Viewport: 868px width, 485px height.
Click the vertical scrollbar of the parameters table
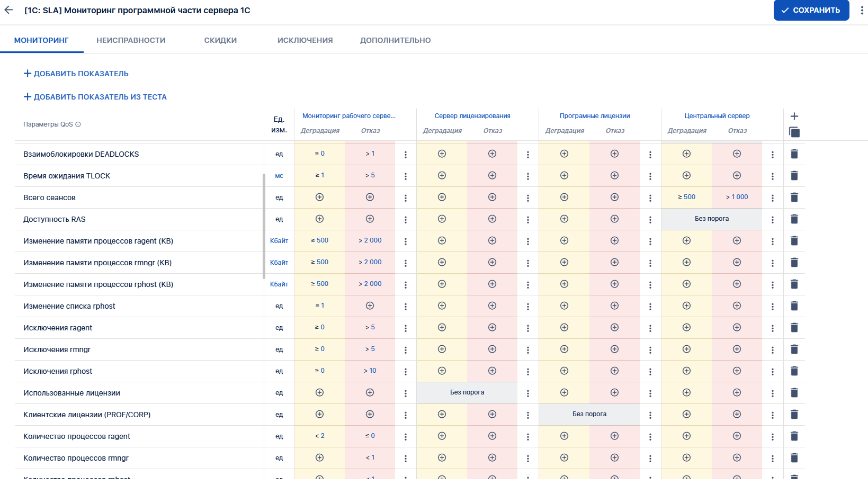click(264, 226)
